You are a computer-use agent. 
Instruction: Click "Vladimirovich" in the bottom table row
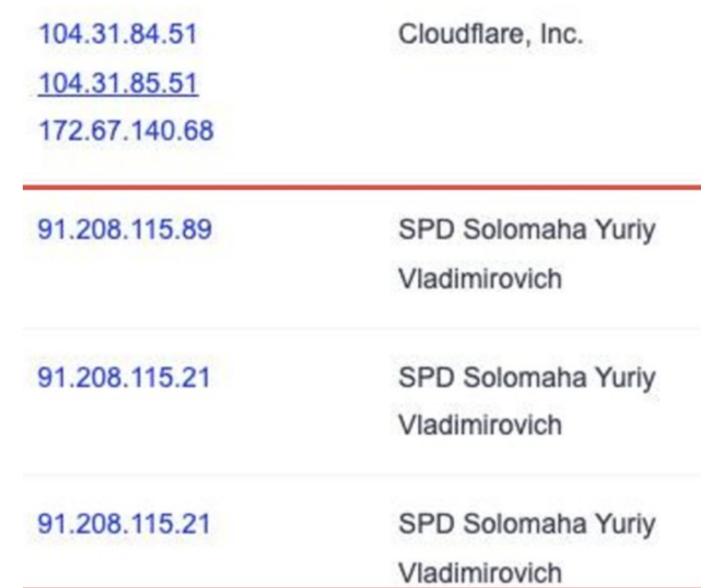(480, 572)
